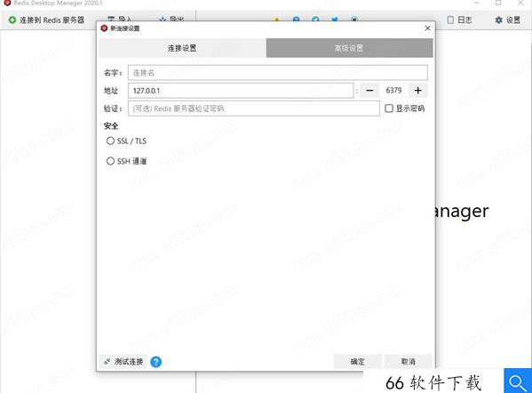This screenshot has width=532, height=393.
Task: Increase port number with plus button
Action: (x=418, y=91)
